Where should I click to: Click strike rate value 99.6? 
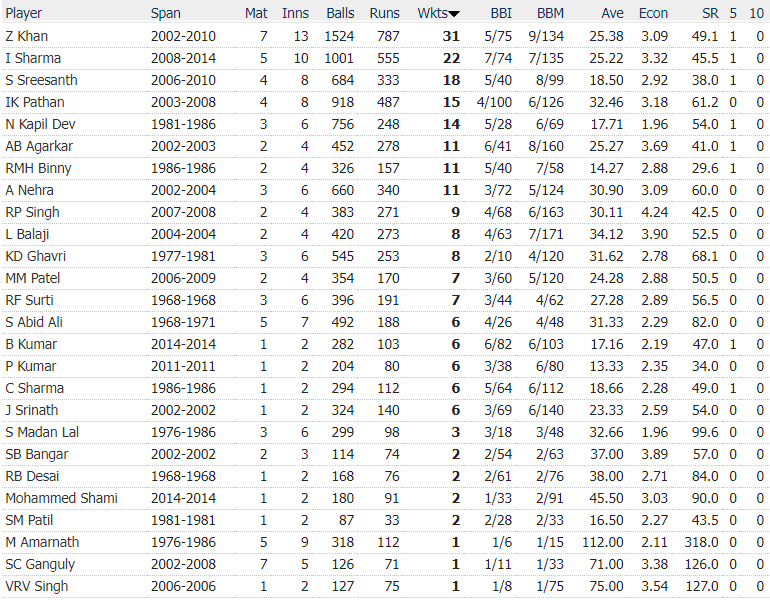click(705, 432)
